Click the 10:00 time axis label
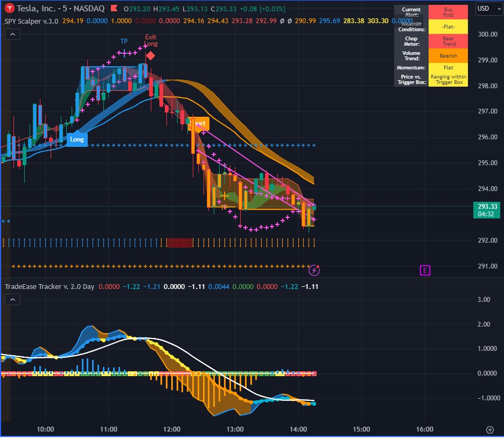This screenshot has height=438, width=504. (x=45, y=429)
